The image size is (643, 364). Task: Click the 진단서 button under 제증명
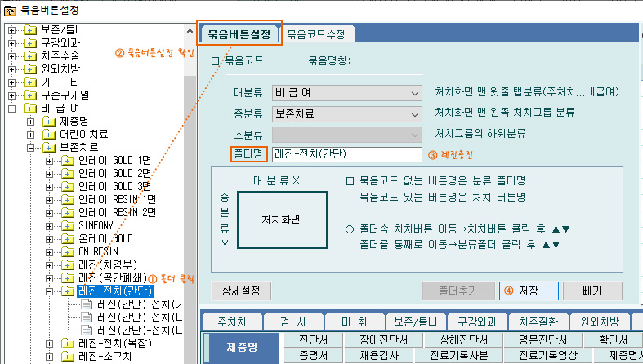click(x=314, y=340)
